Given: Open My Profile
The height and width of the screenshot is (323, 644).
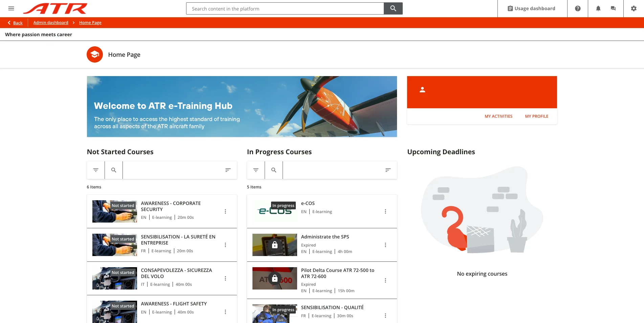Looking at the screenshot, I should (x=537, y=116).
